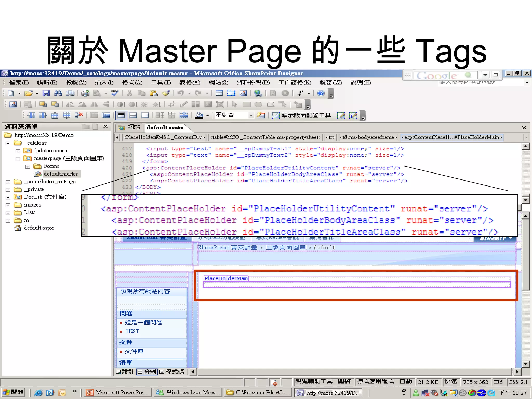Viewport: 532px width, 399px height.
Task: Click the Print icon
Action: click(85, 93)
